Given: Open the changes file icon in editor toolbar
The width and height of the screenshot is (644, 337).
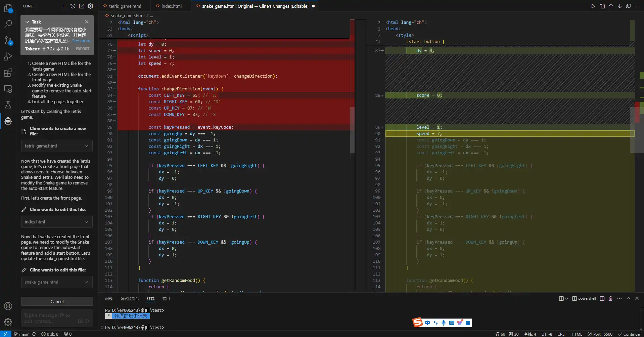Looking at the screenshot, I should point(602,6).
